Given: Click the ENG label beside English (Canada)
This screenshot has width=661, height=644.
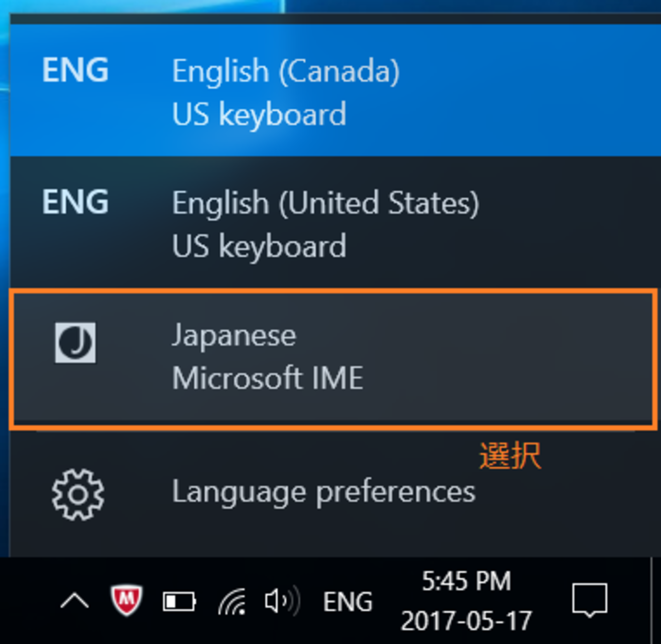Looking at the screenshot, I should point(75,70).
